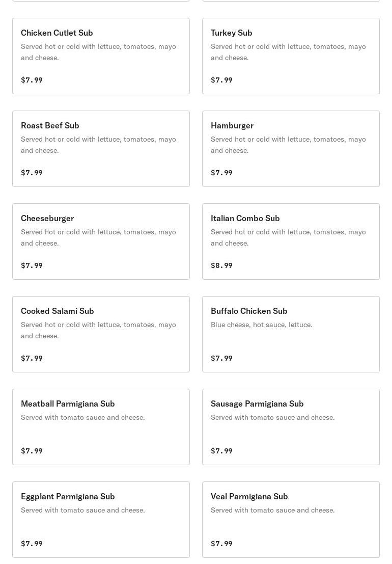Choose the Veal Parmigiana Sub card
The image size is (392, 564).
pos(291,520)
